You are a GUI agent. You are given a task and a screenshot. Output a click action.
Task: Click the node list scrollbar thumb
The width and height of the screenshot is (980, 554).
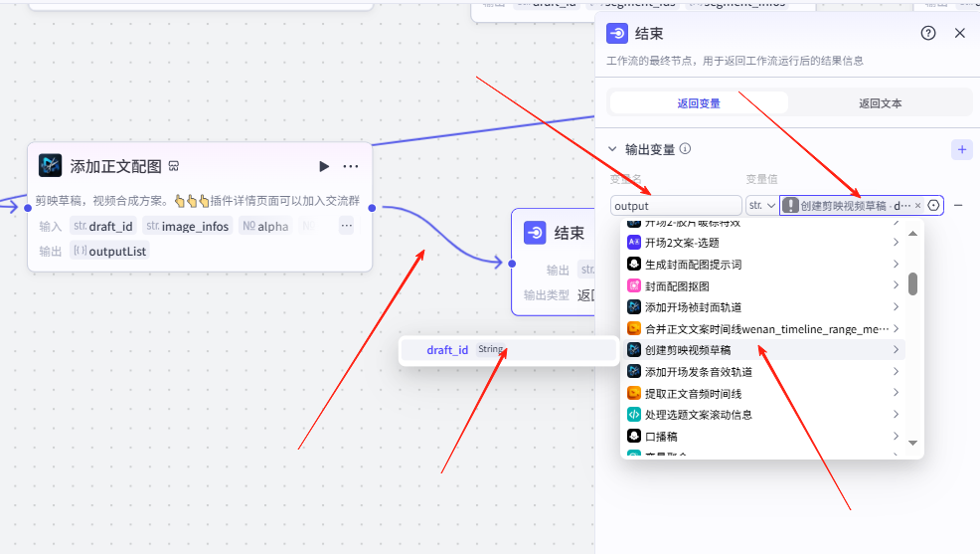point(912,283)
